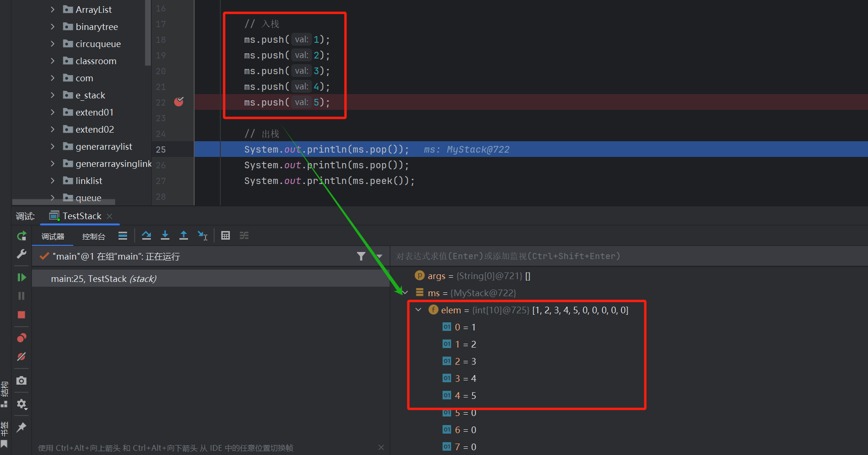This screenshot has width=868, height=455.
Task: Click project tree horizontal scrollbar
Action: 64,202
